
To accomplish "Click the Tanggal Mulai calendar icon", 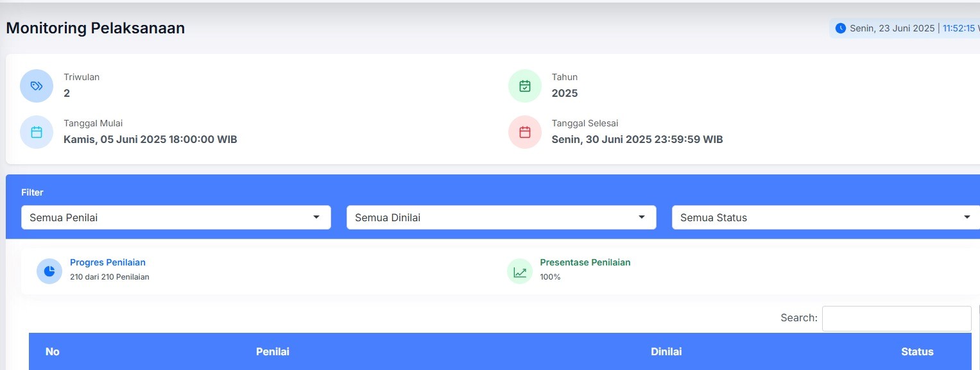I will point(37,132).
